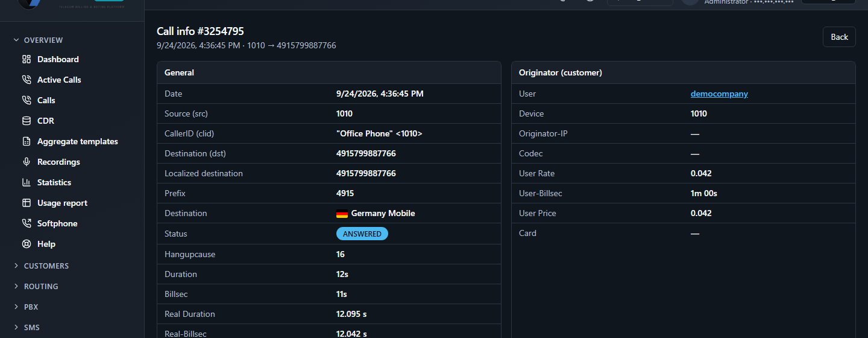This screenshot has width=868, height=338.
Task: Select the Prefix value 4915
Action: pos(345,193)
